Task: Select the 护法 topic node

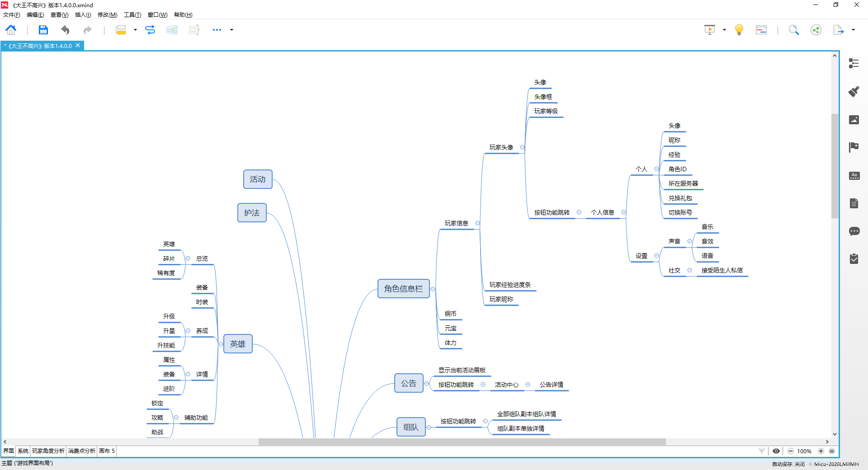Action: click(x=252, y=213)
